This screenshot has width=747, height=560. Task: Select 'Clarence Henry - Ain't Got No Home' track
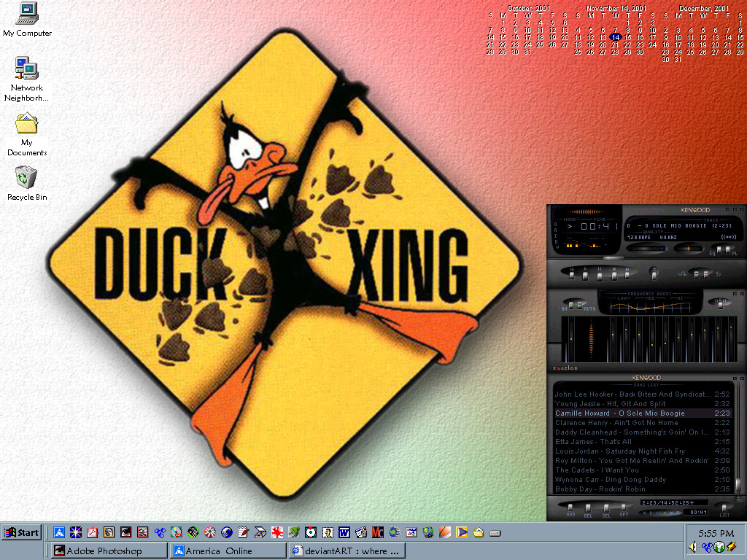click(642, 423)
